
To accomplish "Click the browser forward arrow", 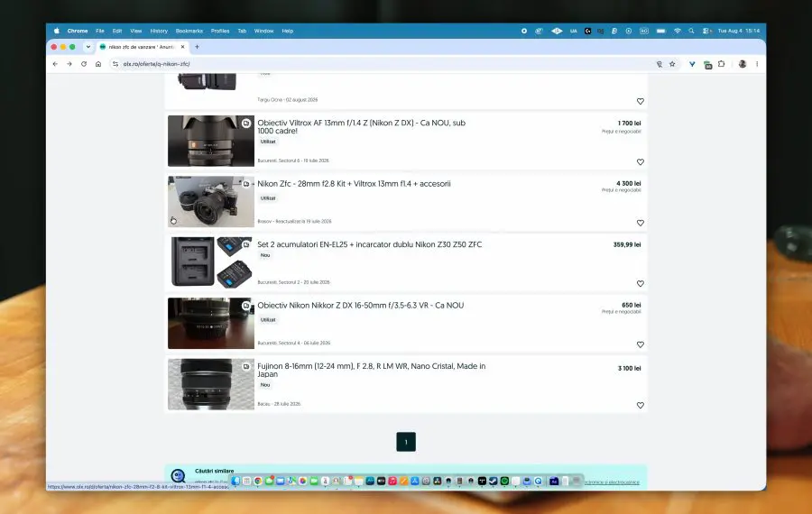I will click(69, 64).
